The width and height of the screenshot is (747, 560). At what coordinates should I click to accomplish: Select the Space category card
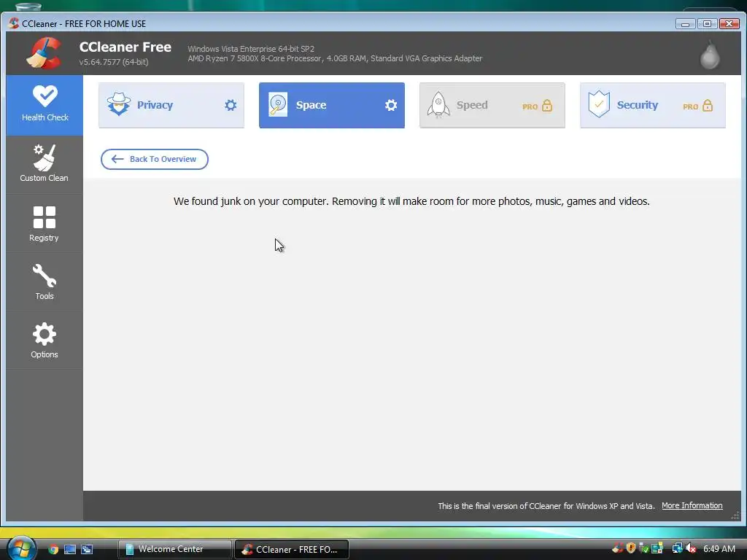click(332, 105)
